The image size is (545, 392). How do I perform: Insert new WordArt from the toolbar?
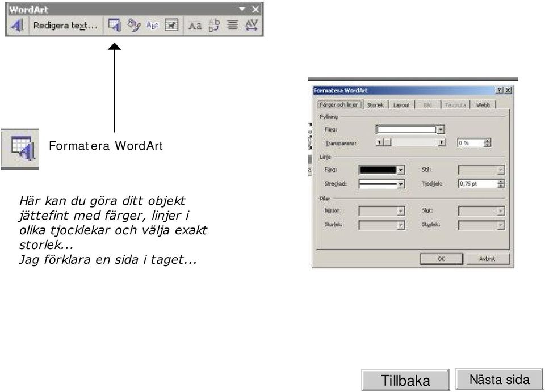point(16,26)
